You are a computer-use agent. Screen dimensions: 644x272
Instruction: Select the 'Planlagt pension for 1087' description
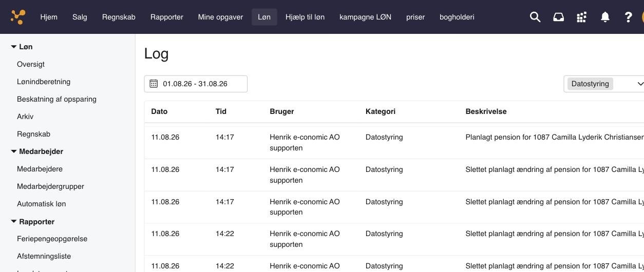click(555, 137)
